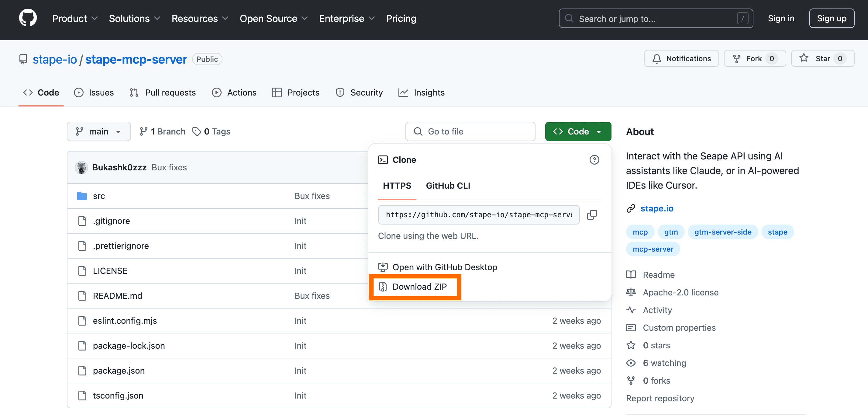Image resolution: width=868 pixels, height=415 pixels.
Task: Focus the Search or jump to field
Action: 656,19
